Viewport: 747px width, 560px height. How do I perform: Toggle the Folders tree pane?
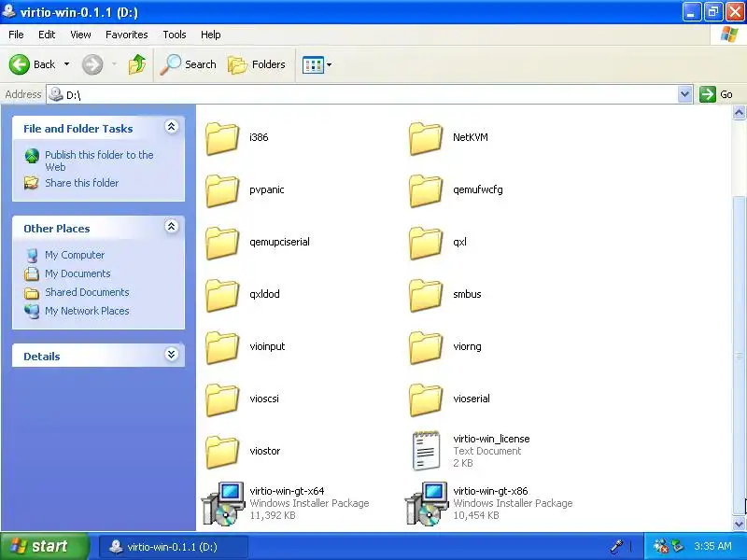coord(256,64)
